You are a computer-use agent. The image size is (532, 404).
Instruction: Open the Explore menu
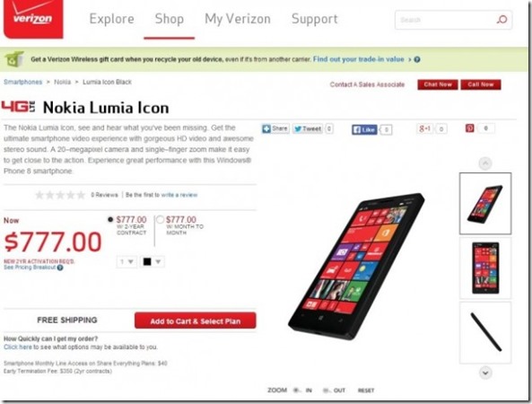tap(111, 19)
